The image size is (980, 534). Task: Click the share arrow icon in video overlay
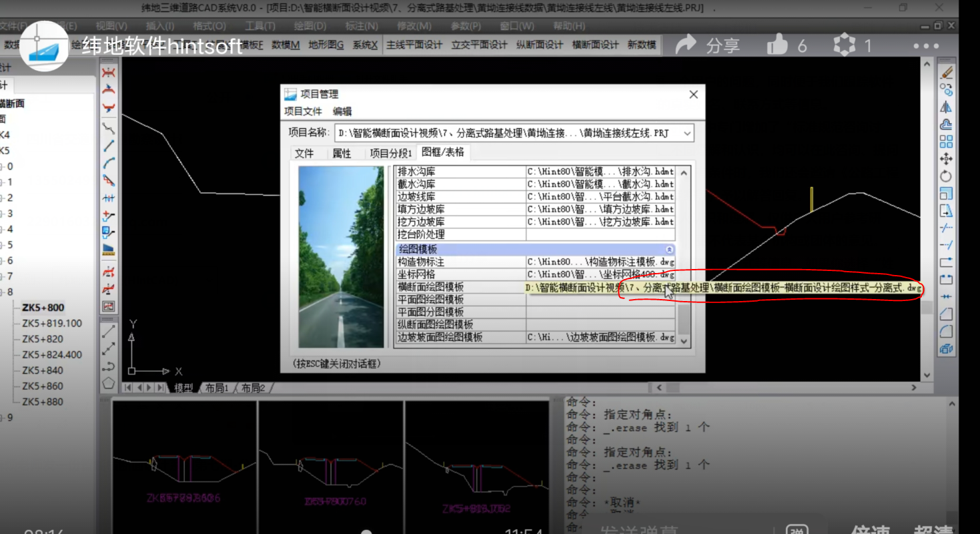point(686,45)
